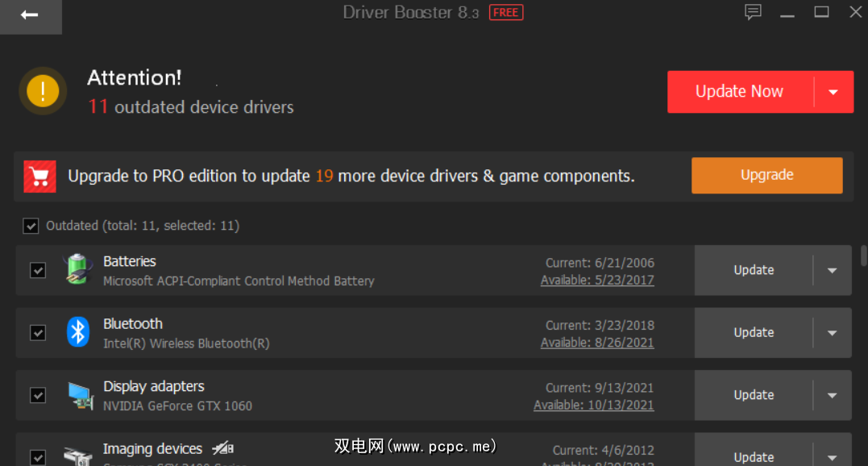Click the Bluetooth category name

pyautogui.click(x=133, y=324)
